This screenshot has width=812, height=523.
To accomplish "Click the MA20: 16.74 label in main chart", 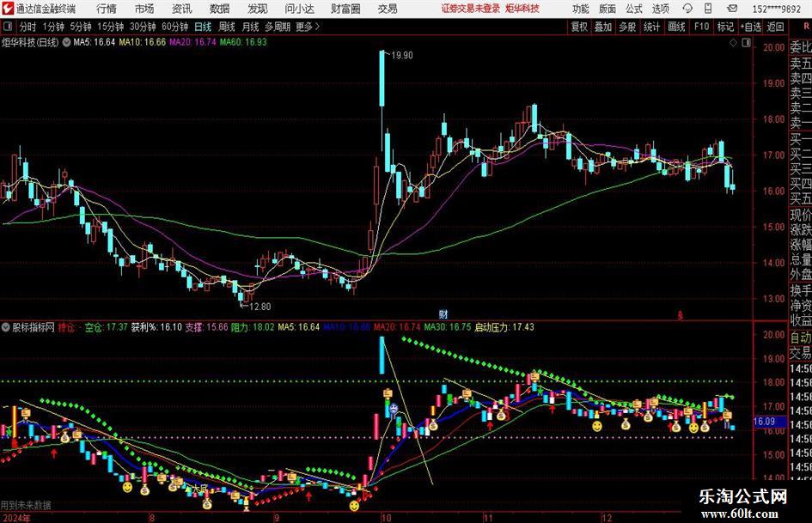I will click(192, 42).
